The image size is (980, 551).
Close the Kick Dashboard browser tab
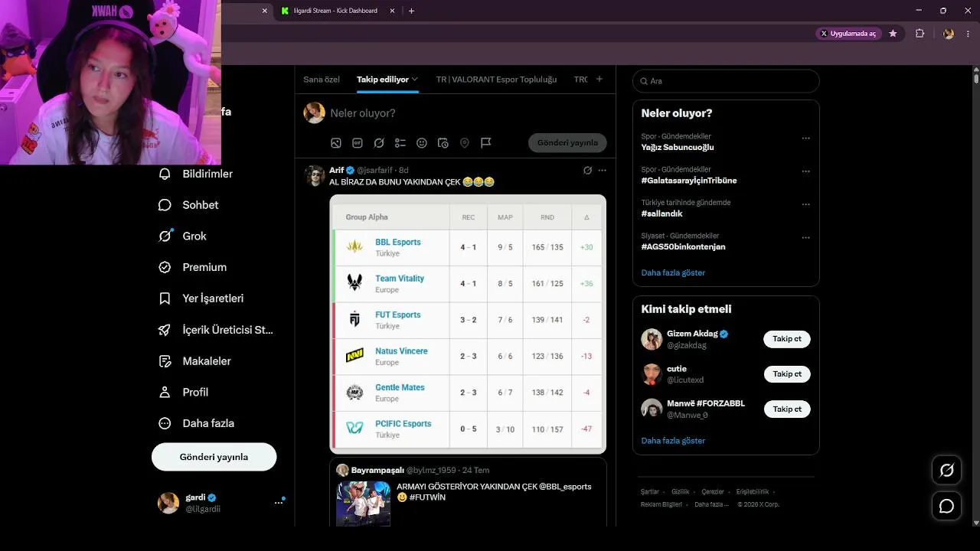tap(393, 11)
